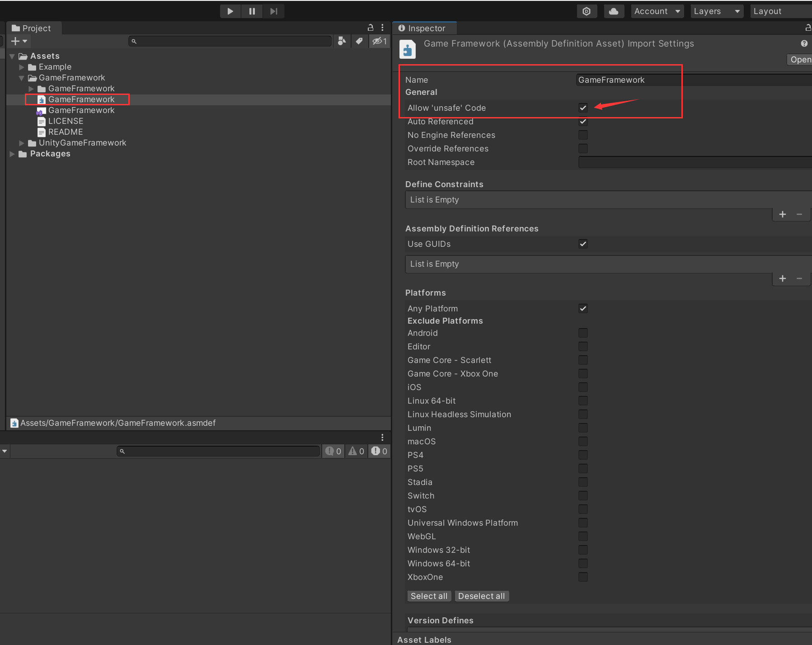
Task: Remove an Assembly Definition Reference
Action: (x=799, y=278)
